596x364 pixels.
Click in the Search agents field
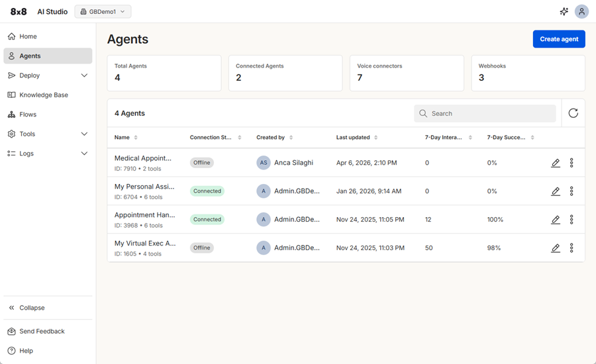pyautogui.click(x=485, y=114)
